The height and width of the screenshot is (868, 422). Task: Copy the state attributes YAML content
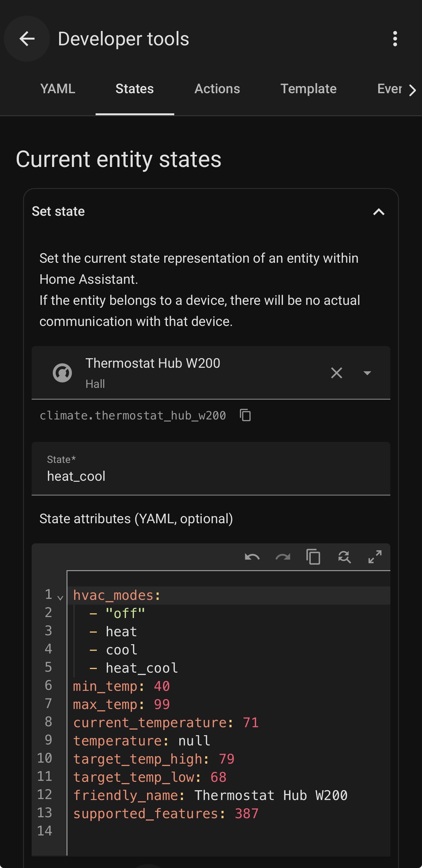point(313,557)
